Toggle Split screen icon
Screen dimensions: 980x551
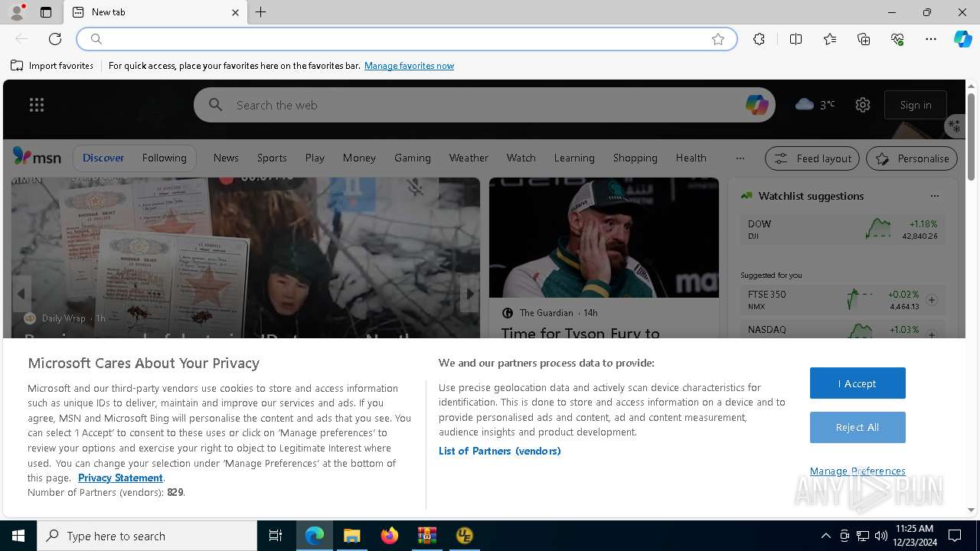[x=795, y=39]
